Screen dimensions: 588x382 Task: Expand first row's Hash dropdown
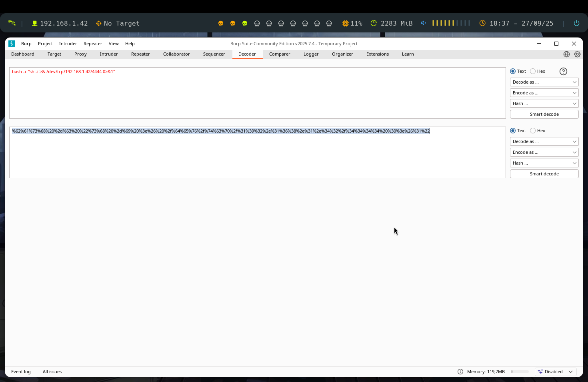544,104
